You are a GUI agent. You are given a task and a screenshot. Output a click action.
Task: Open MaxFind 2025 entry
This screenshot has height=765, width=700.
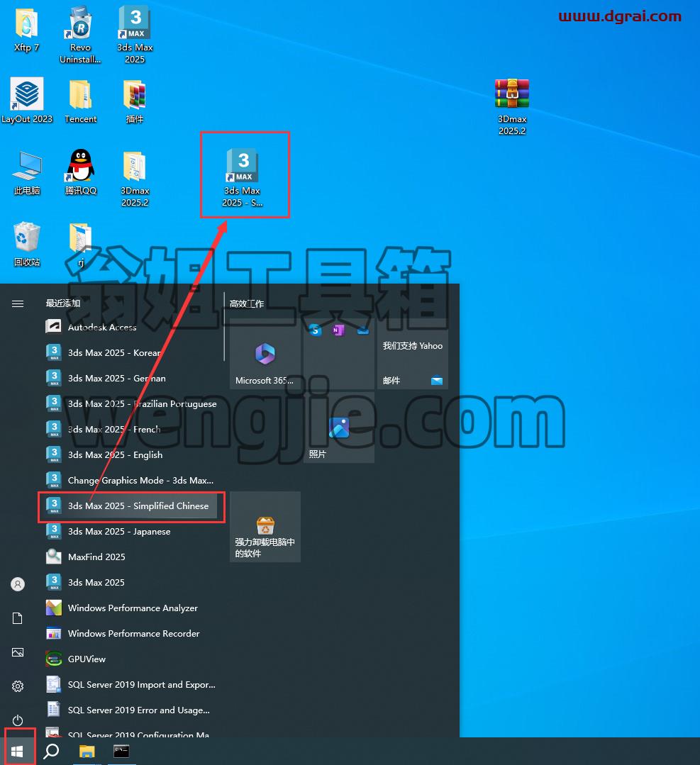130,557
